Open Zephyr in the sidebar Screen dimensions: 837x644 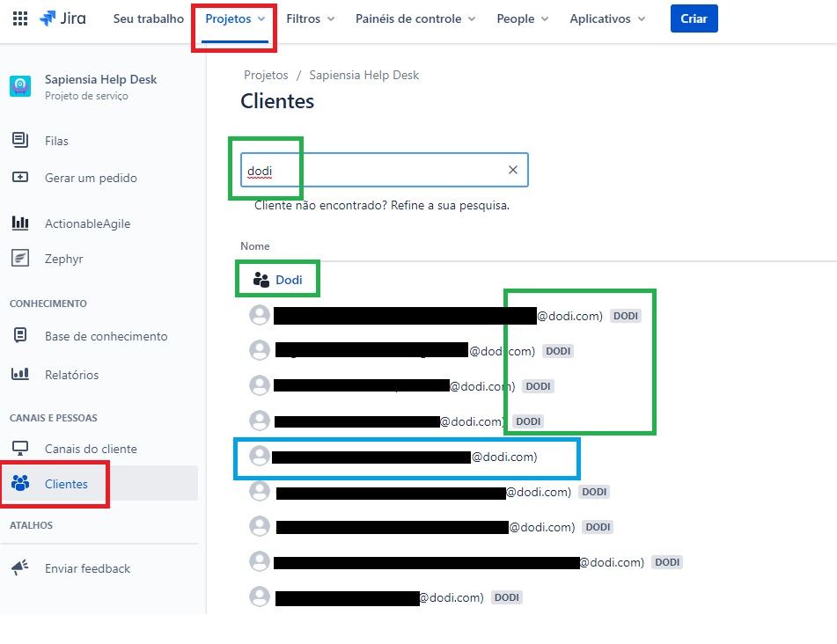pos(64,259)
